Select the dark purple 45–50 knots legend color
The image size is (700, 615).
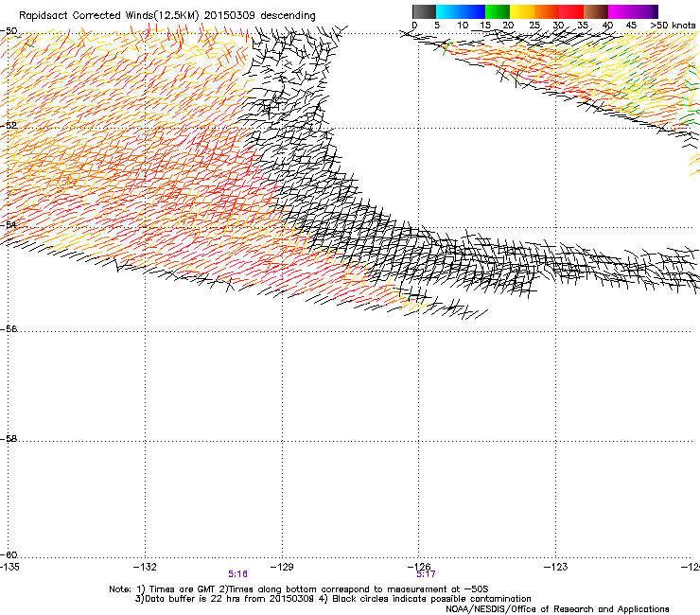645,11
